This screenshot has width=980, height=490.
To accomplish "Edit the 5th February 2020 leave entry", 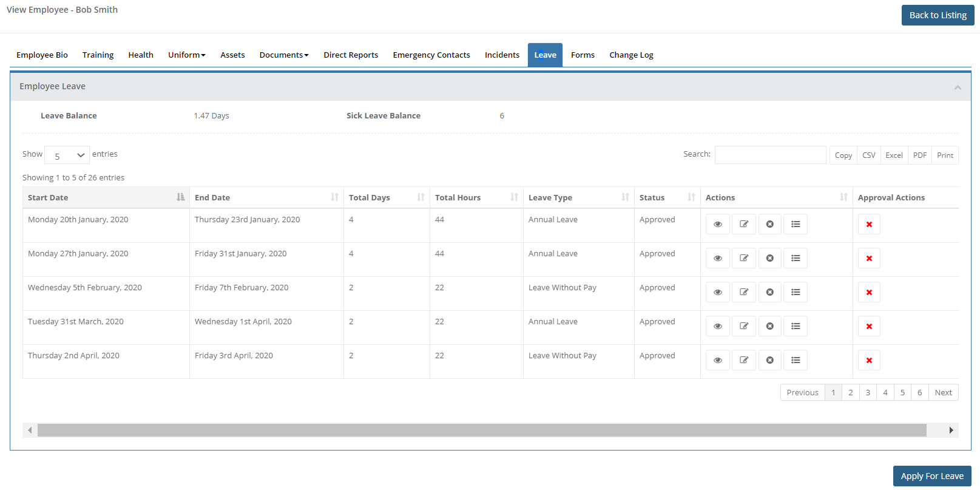I will [744, 292].
